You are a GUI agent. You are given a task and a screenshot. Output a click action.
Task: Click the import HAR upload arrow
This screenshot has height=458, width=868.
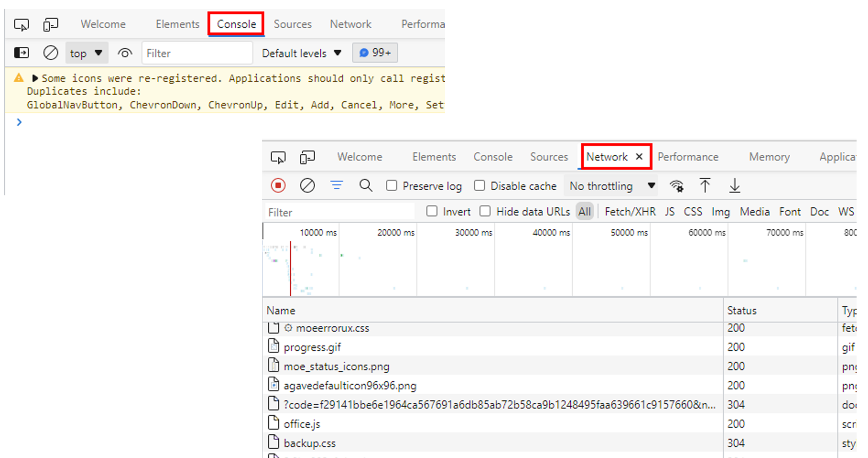(705, 186)
